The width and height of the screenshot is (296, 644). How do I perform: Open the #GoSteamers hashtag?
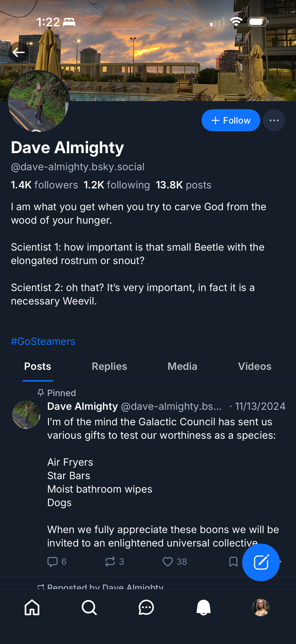[x=43, y=341]
